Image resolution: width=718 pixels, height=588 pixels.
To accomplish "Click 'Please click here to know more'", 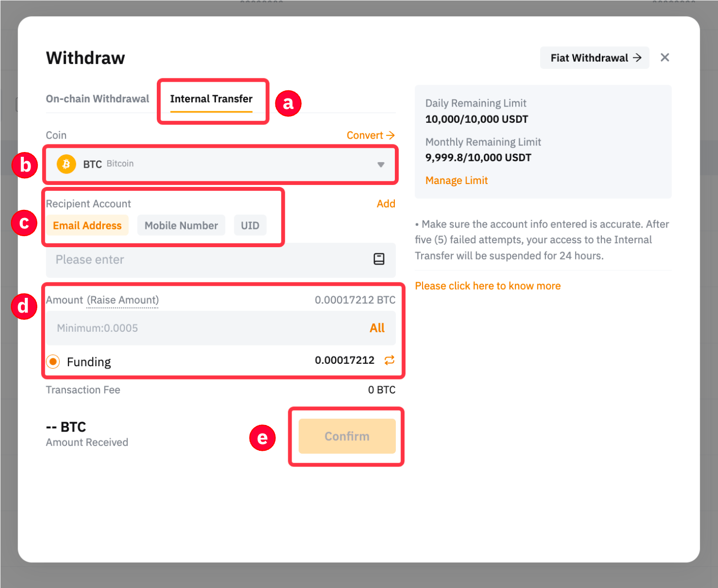I will pyautogui.click(x=488, y=286).
